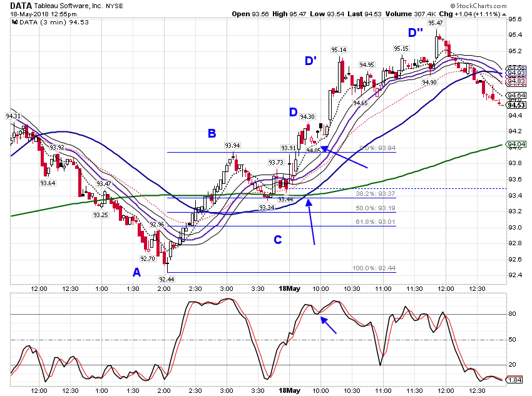Click the 93.73 price label on the chart
Image resolution: width=532 pixels, height=396 pixels.
click(x=276, y=163)
